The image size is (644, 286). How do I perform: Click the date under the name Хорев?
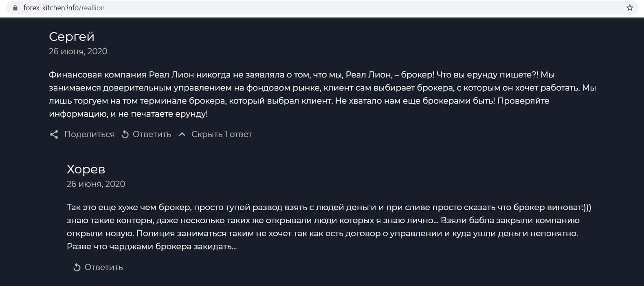(96, 184)
